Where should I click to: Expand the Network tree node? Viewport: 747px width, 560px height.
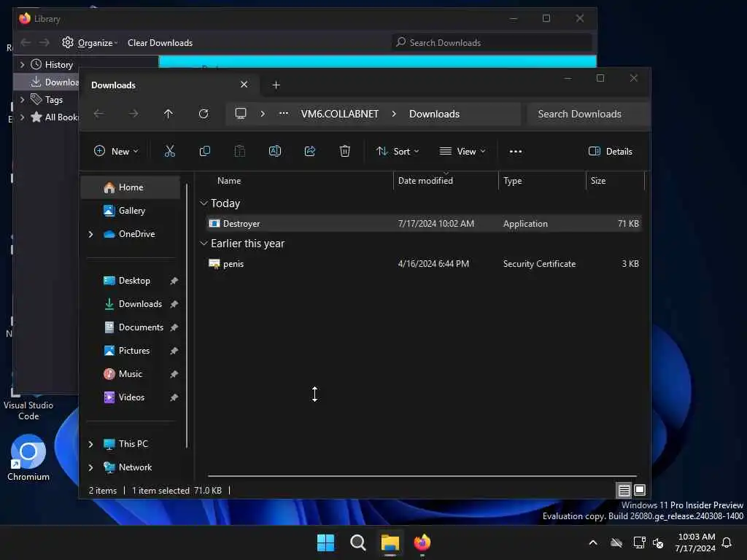pyautogui.click(x=90, y=467)
